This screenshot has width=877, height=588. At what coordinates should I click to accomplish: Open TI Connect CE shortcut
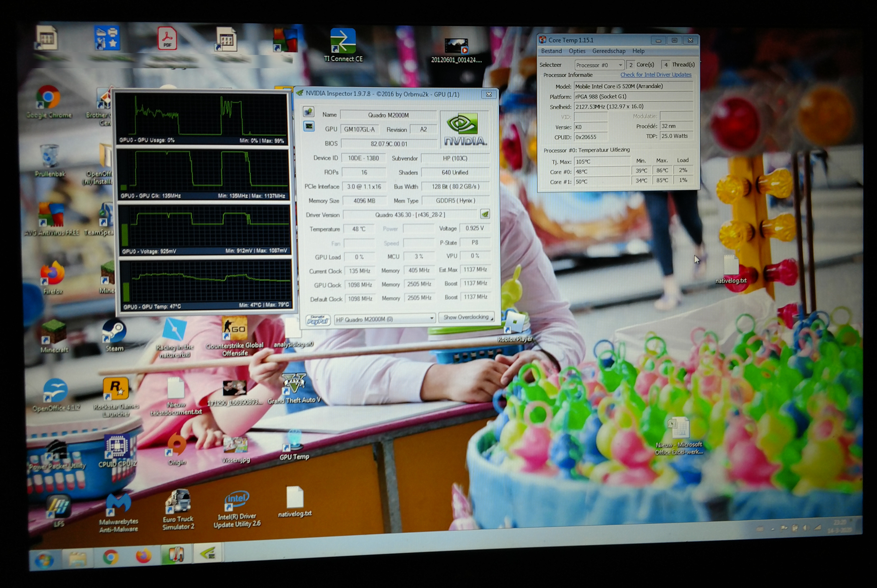pyautogui.click(x=343, y=45)
